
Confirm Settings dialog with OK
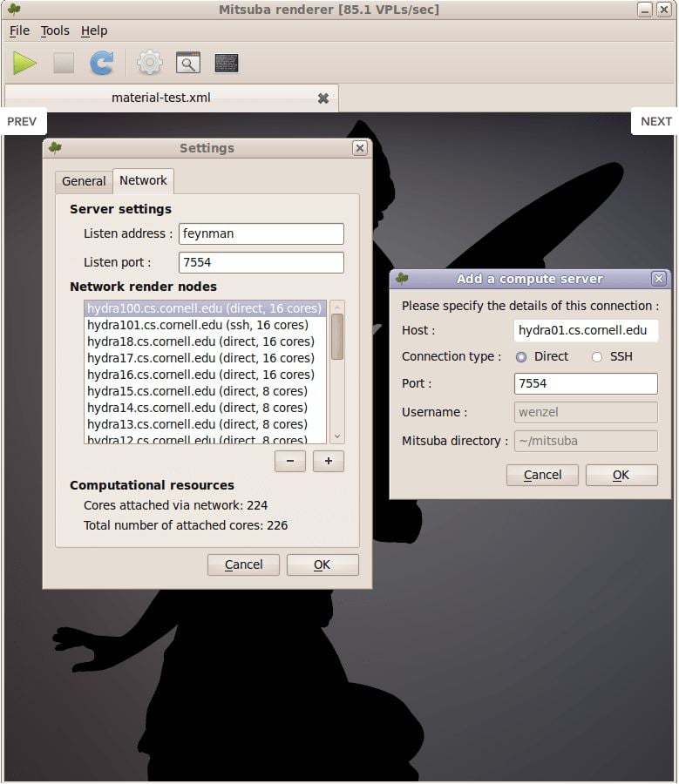pos(323,565)
